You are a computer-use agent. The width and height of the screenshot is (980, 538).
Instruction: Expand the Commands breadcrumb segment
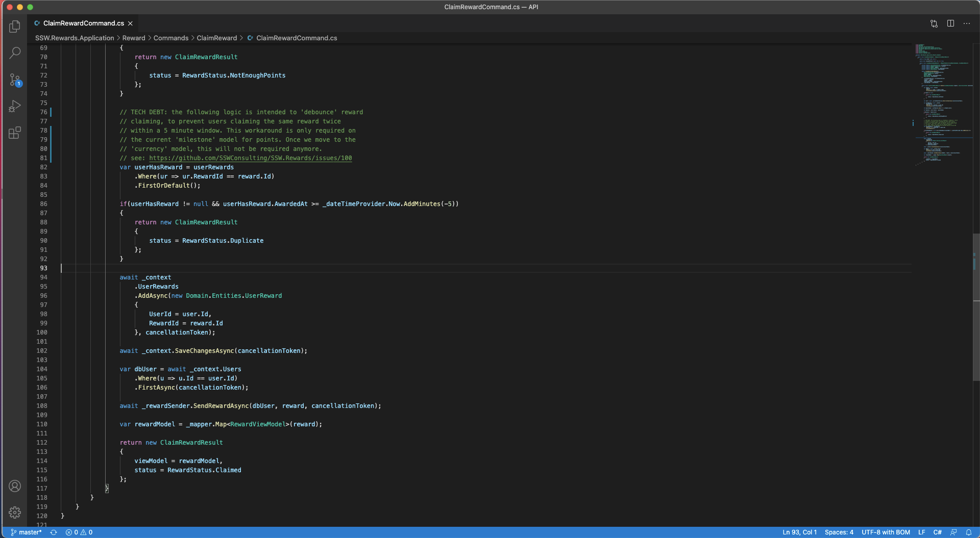click(170, 38)
